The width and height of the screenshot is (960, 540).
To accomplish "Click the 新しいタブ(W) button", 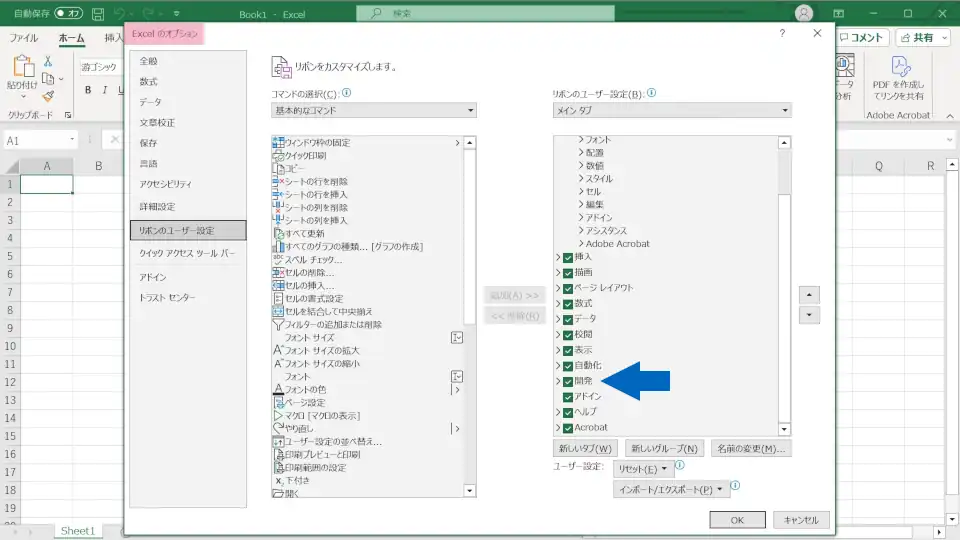I will 585,448.
